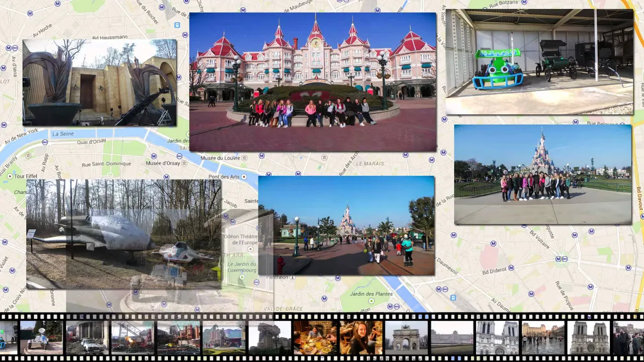The width and height of the screenshot is (644, 362).
Task: Select the Arc du Carrousel filmstrip thumbnail
Action: coord(406,337)
